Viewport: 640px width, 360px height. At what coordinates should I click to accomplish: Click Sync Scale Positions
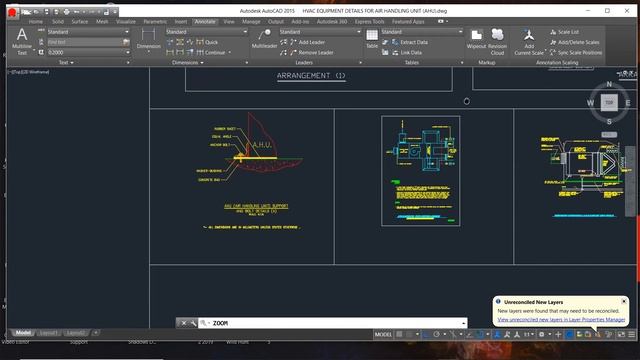coord(576,53)
